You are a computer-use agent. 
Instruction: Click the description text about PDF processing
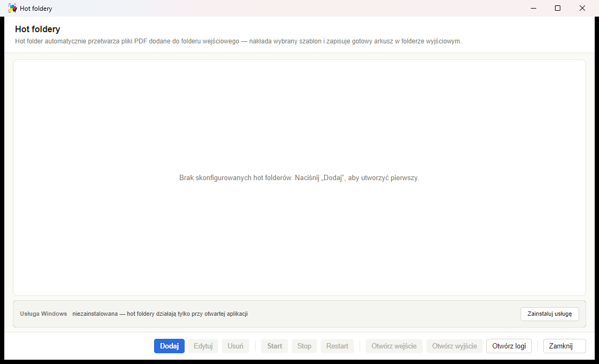click(x=238, y=41)
